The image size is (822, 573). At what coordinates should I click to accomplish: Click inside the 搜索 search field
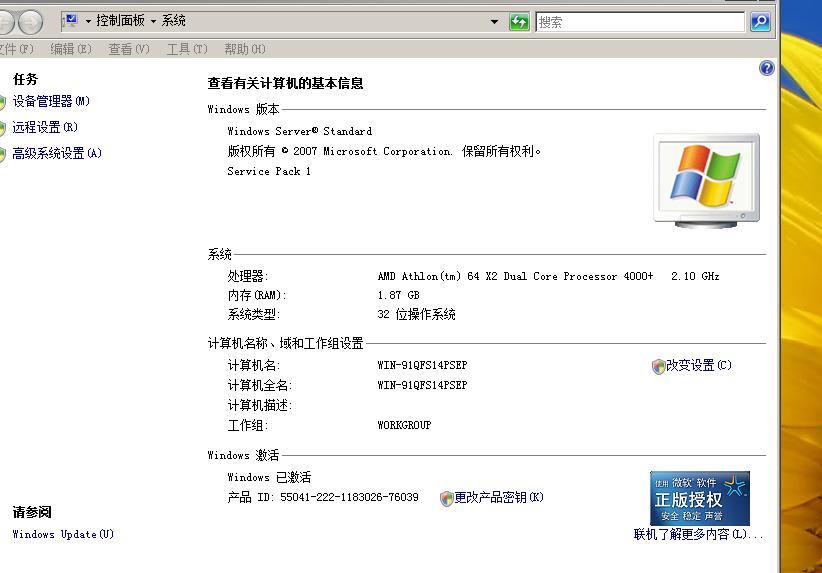[x=640, y=22]
